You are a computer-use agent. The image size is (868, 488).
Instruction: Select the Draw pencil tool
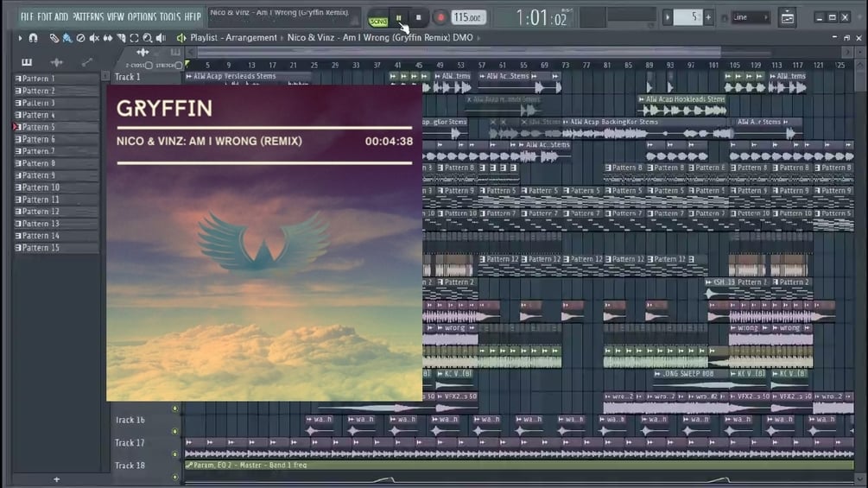pos(54,38)
